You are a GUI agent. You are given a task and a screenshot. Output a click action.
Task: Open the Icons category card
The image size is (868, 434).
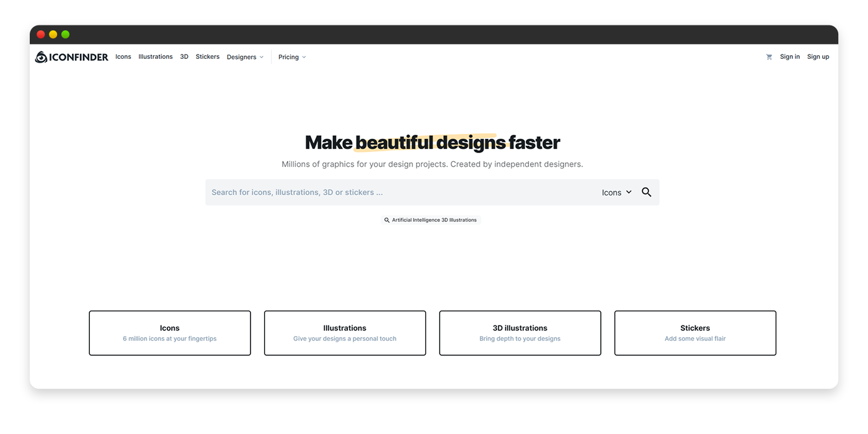pyautogui.click(x=170, y=333)
